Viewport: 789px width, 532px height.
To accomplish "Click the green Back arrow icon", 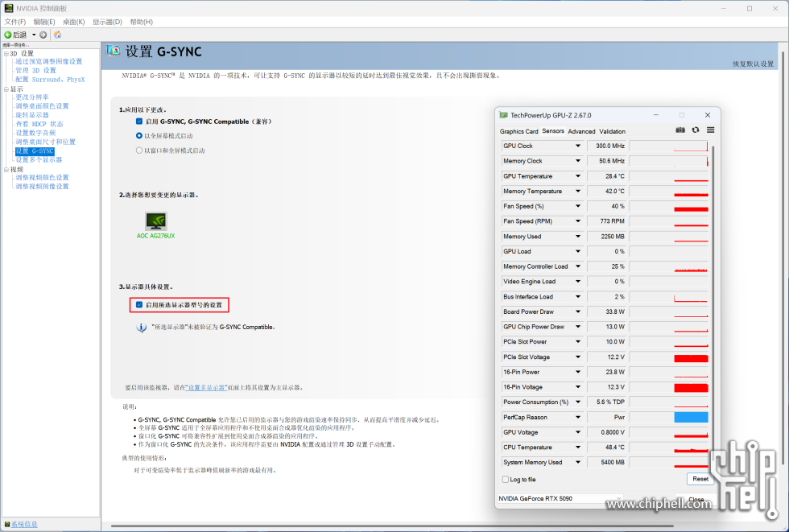I will click(7, 35).
